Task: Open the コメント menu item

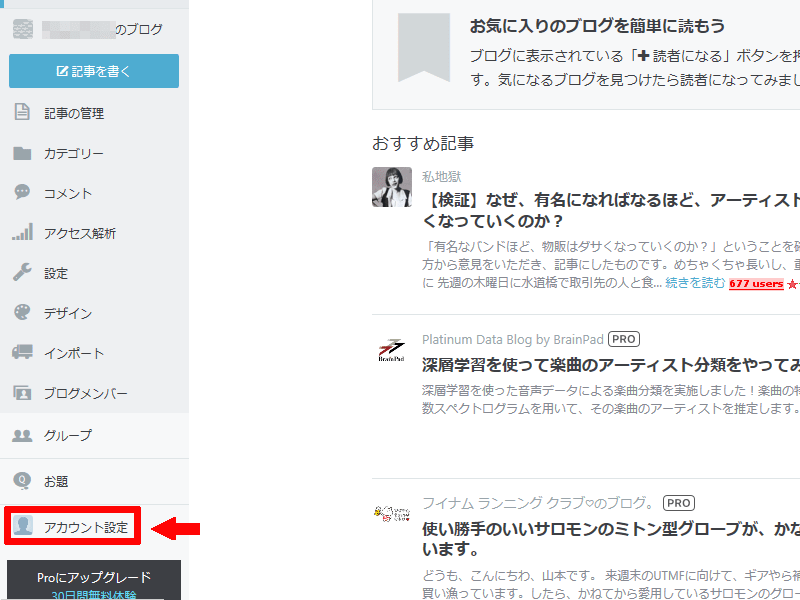Action: tap(68, 193)
